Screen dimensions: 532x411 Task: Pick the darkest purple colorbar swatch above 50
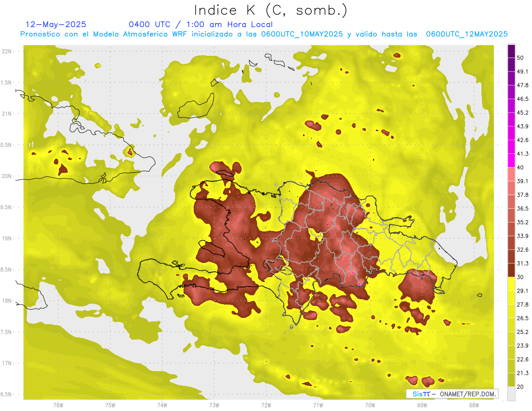[x=512, y=51]
